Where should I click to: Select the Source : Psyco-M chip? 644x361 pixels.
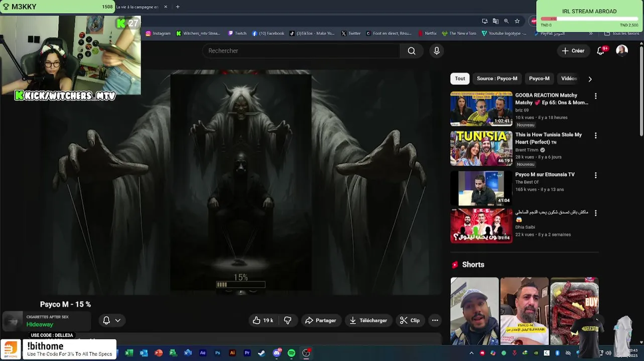point(497,78)
